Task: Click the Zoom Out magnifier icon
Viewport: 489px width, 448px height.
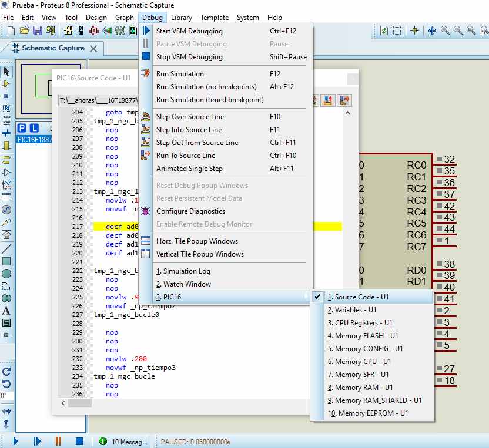Action: (458, 31)
